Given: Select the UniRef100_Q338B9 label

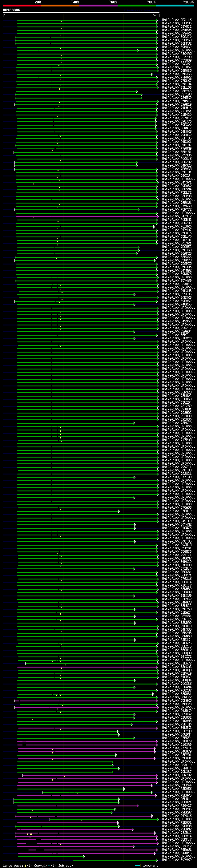Looking at the screenshot, I should (177, 61).
